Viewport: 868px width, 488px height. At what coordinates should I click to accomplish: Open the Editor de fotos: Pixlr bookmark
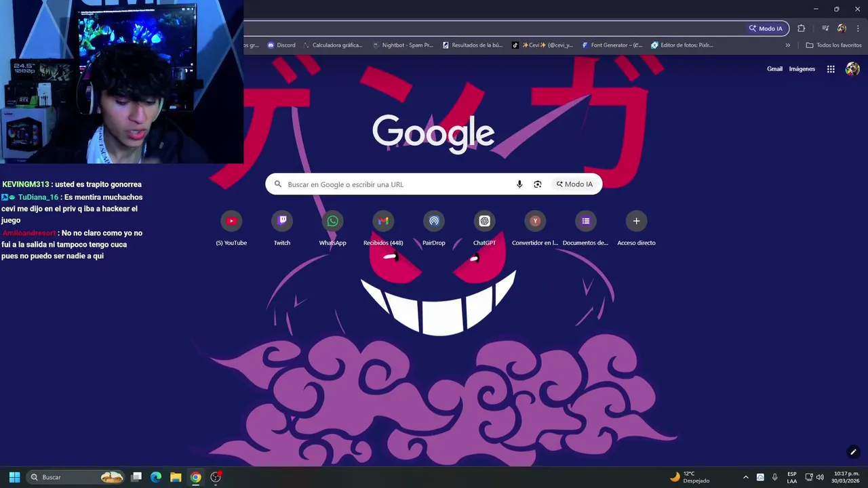pyautogui.click(x=682, y=45)
